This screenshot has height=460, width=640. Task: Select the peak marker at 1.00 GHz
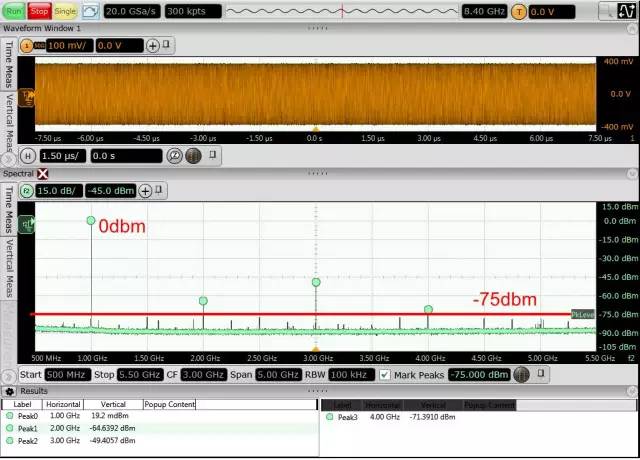[91, 221]
